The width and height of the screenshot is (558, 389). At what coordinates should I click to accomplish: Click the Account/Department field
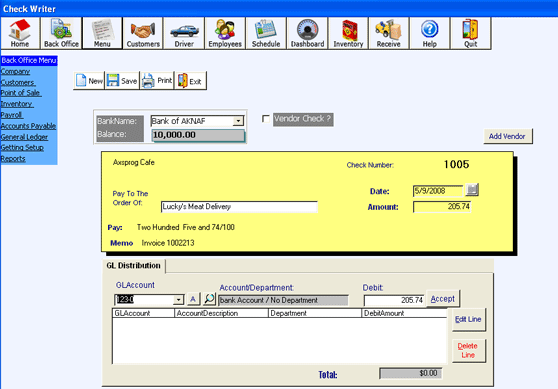click(283, 300)
